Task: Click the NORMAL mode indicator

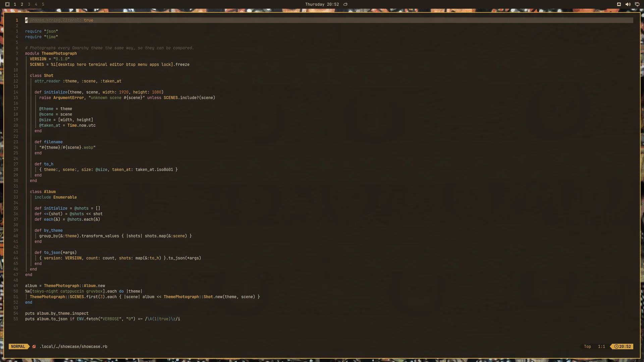Action: [18, 347]
